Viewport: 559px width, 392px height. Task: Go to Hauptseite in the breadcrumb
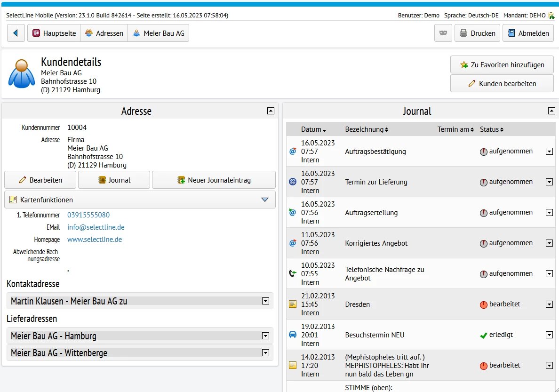54,33
